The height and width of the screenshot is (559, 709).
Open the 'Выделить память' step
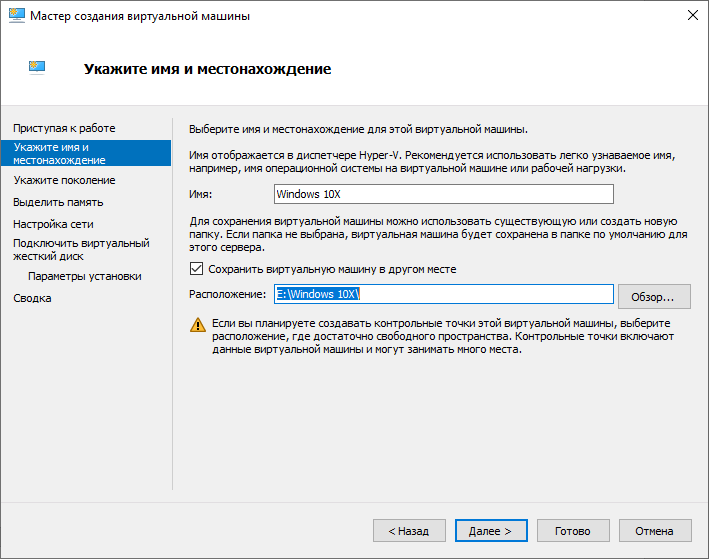tap(59, 202)
